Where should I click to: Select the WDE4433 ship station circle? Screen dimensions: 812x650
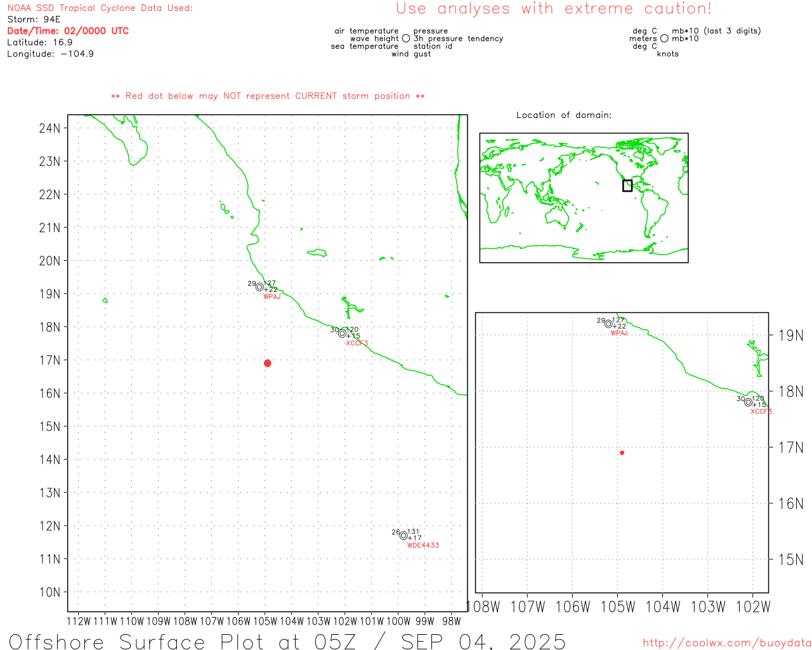point(403,535)
